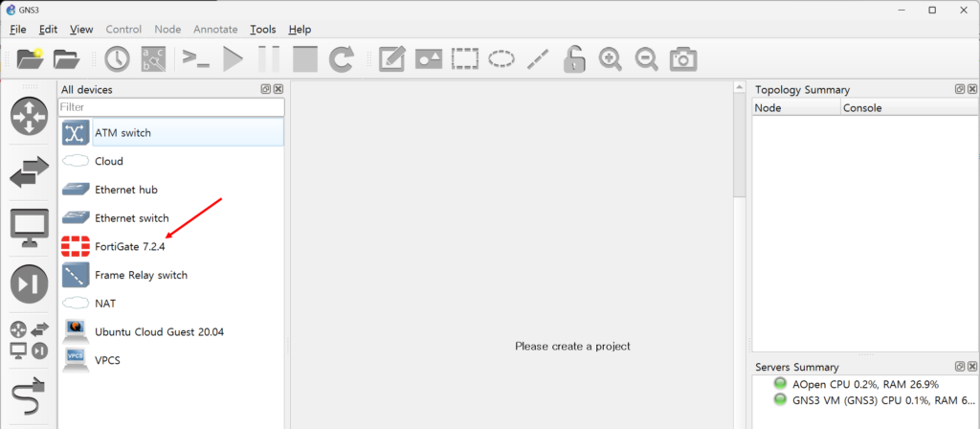Close the All devices panel
Image resolution: width=980 pixels, height=429 pixels.
click(278, 89)
